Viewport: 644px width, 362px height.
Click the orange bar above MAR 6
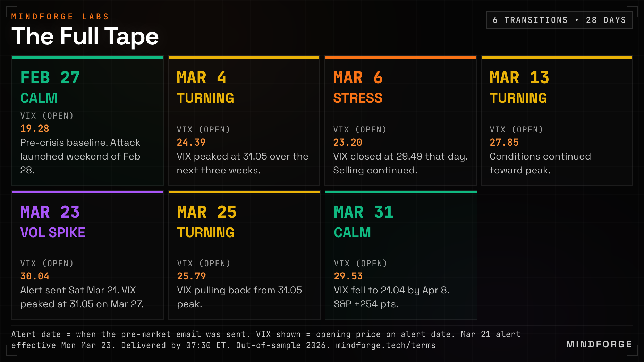tap(400, 58)
